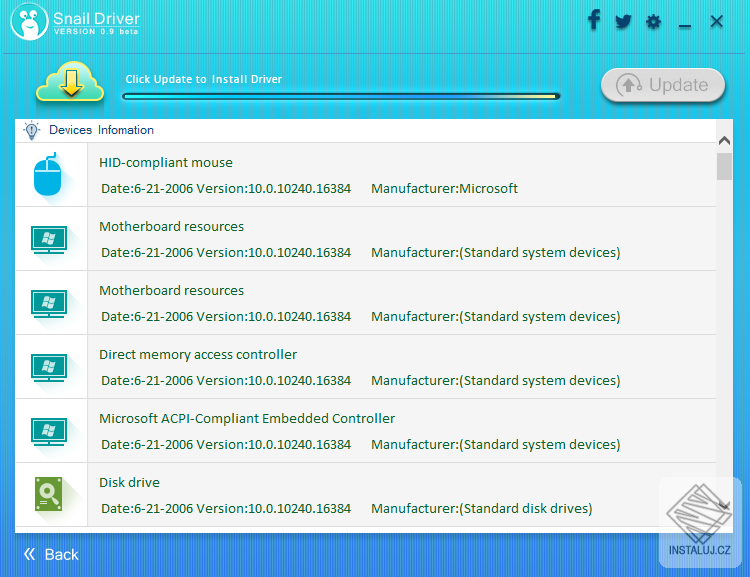Click the Update button

point(663,85)
